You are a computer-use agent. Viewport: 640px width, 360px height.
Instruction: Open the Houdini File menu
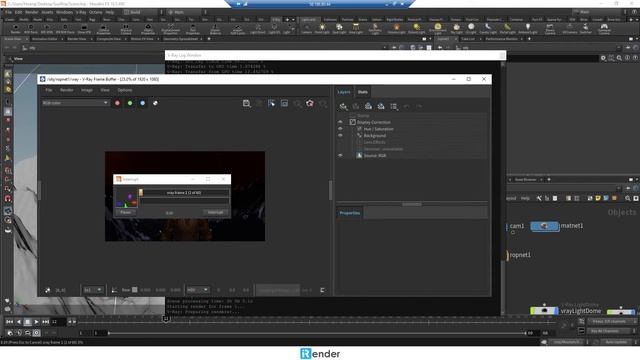coord(8,12)
